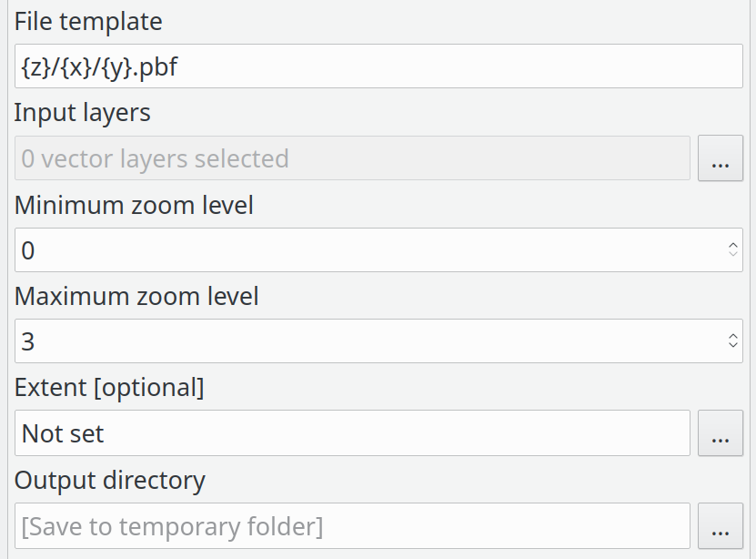Click the 'File template' label
Screen dimensions: 756x559
88,21
